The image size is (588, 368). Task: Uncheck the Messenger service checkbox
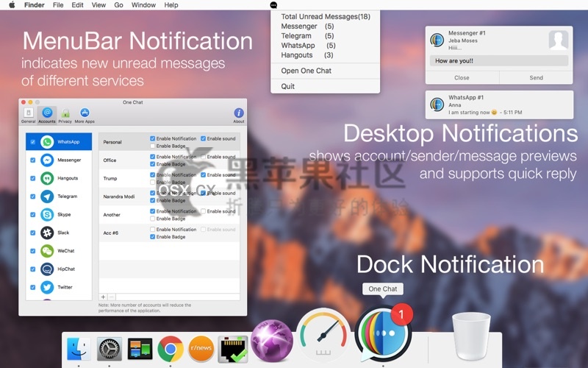pos(33,160)
